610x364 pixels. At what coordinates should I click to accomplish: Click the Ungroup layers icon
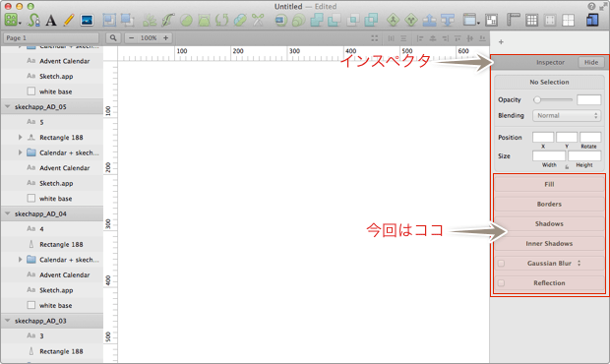127,20
